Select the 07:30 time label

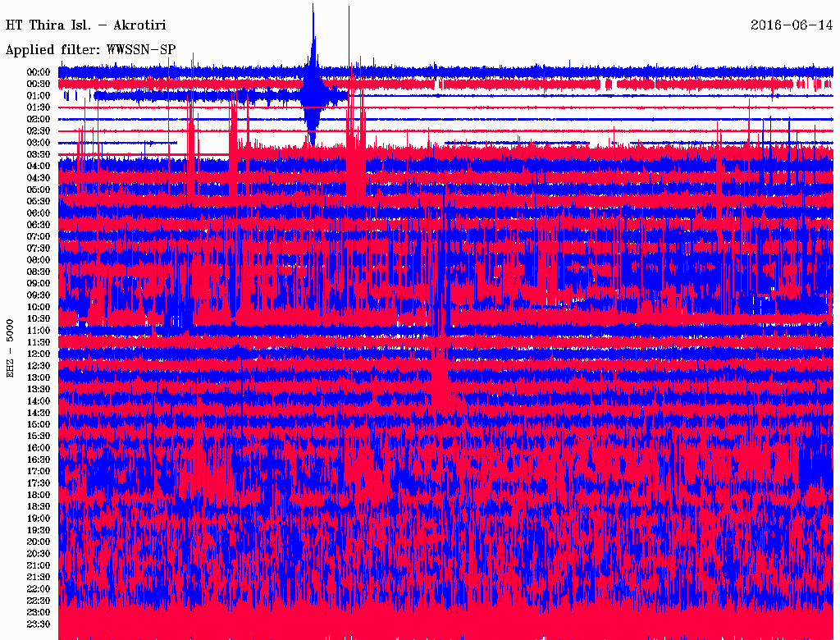pos(39,248)
